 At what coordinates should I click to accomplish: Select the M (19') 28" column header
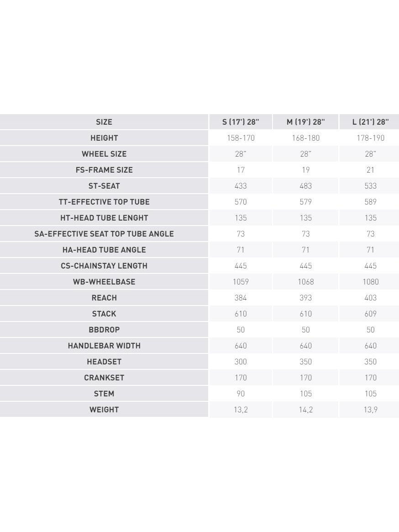click(x=305, y=122)
